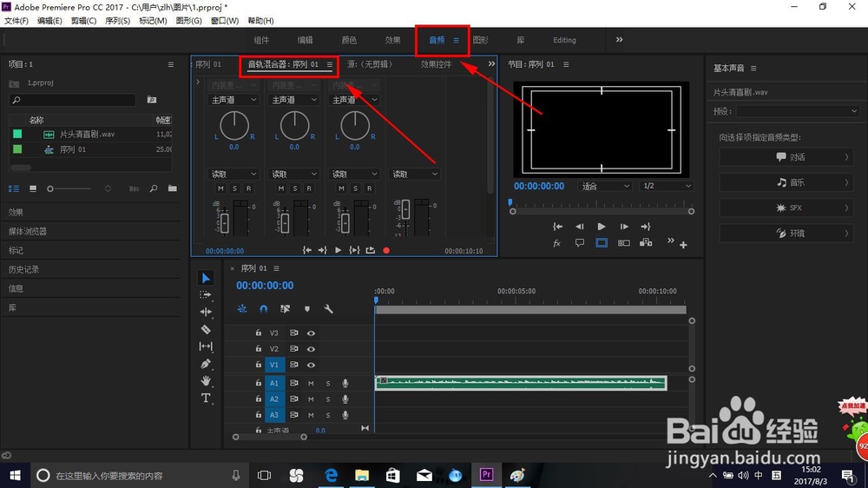Open first mixer track output 主声道 dropdown
868x488 pixels.
[234, 100]
